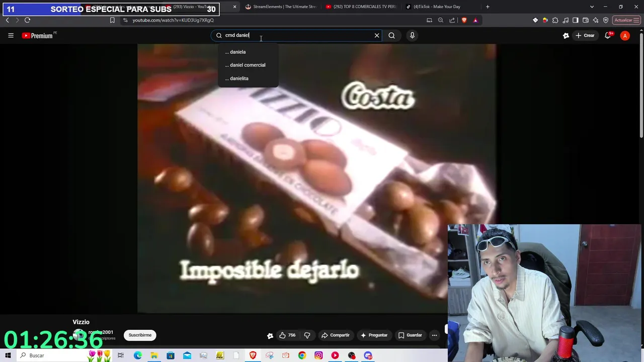
Task: Open Instagram from taskbar
Action: coord(318,355)
